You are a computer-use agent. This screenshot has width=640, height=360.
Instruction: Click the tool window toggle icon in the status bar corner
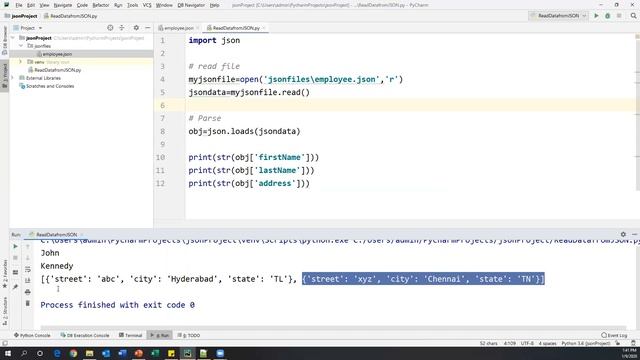coord(4,344)
